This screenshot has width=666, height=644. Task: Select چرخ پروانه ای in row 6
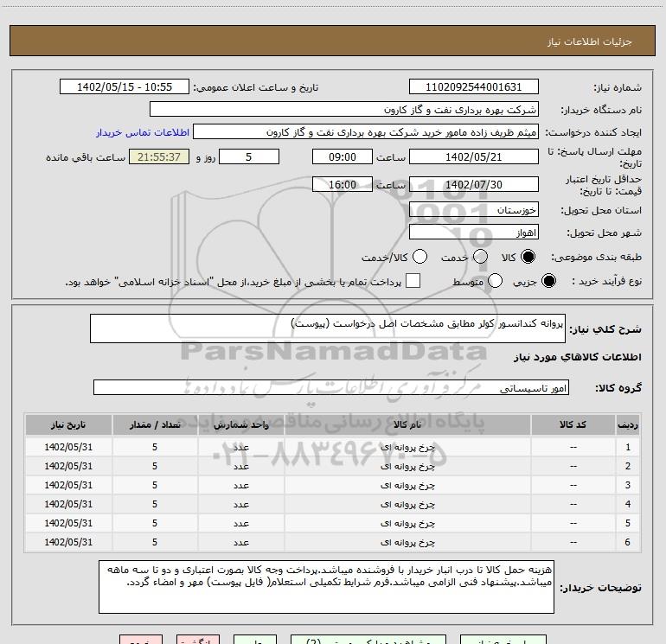click(x=407, y=543)
